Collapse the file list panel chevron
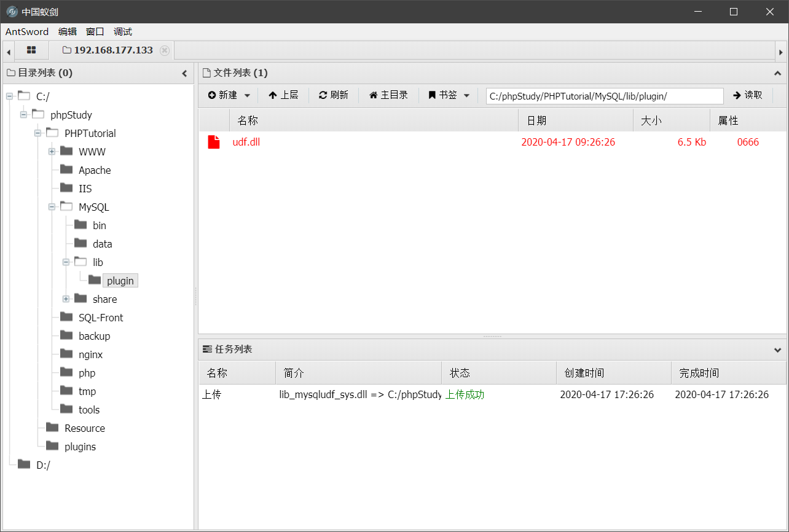This screenshot has height=532, width=789. tap(777, 73)
